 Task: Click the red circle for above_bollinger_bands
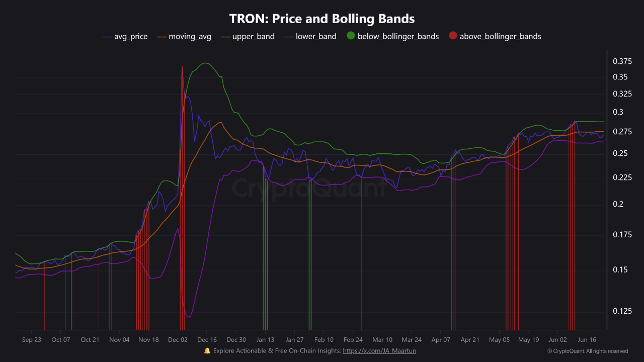pyautogui.click(x=453, y=36)
